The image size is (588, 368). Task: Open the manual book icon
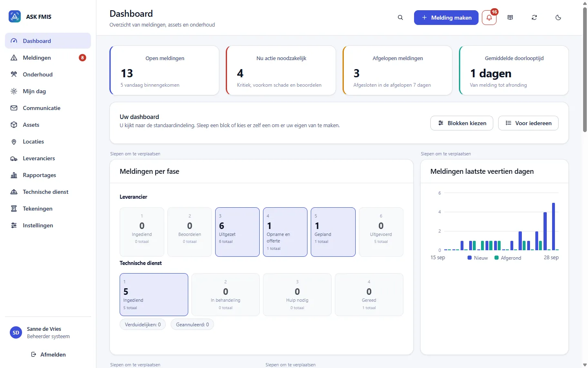click(510, 18)
